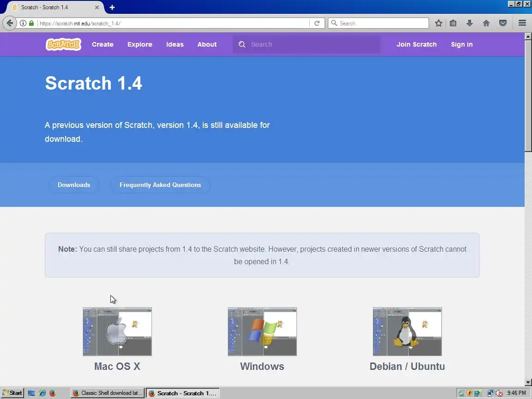
Task: Click the Scratch site search field
Action: point(306,44)
